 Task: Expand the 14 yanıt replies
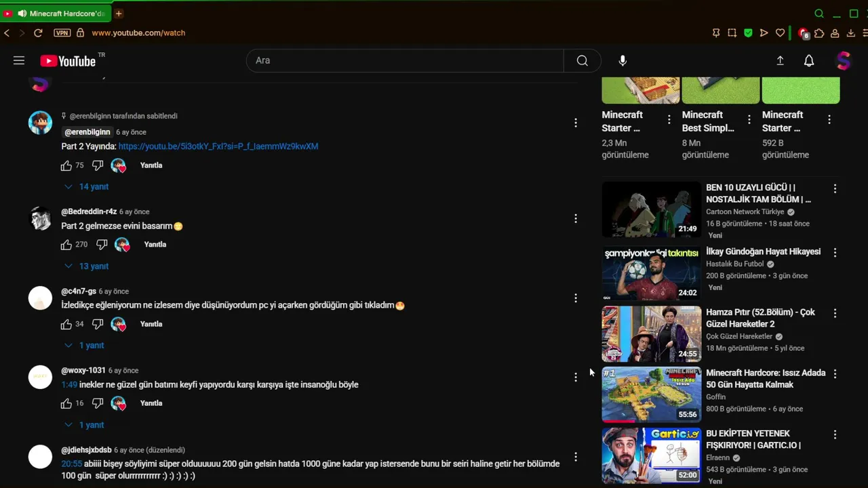[86, 186]
